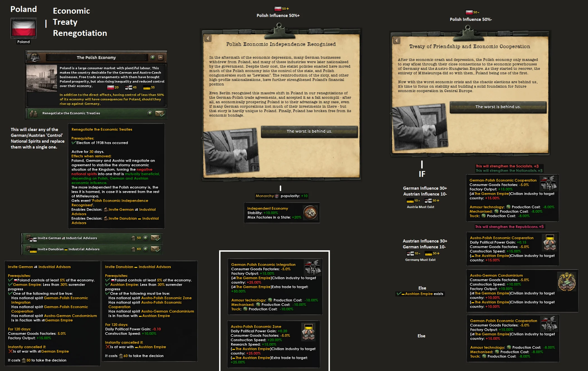Image resolution: width=588 pixels, height=371 pixels.
Task: Click German Empire flag in Polish Economy panel
Action: click(x=128, y=88)
